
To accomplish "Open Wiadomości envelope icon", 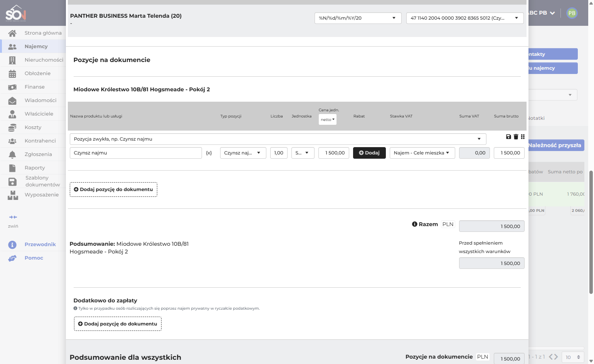I will (x=12, y=101).
